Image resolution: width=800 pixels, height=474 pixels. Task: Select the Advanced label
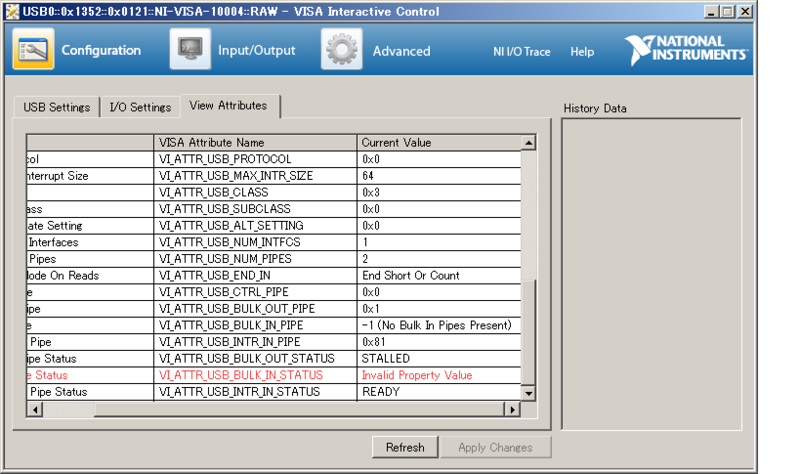[402, 51]
